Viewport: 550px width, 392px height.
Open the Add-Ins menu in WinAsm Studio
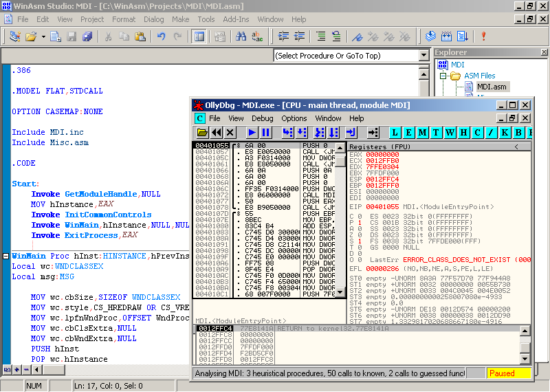(x=236, y=19)
